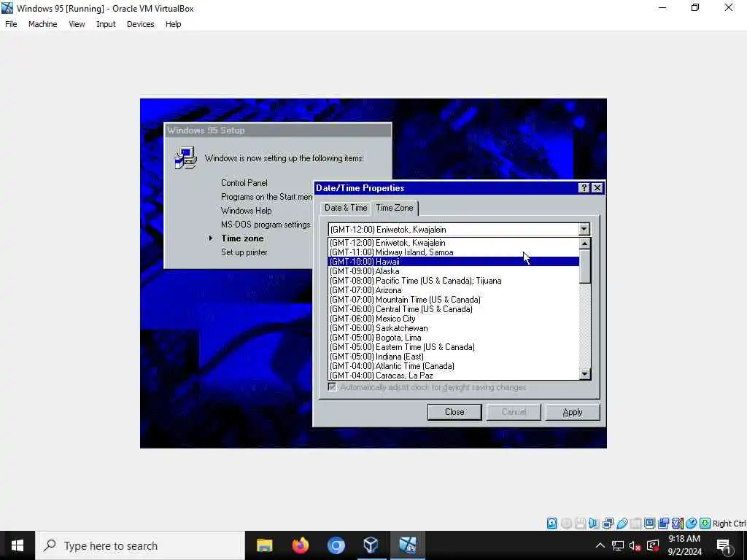
Task: Select Central Time (US & Canada)
Action: (453, 309)
